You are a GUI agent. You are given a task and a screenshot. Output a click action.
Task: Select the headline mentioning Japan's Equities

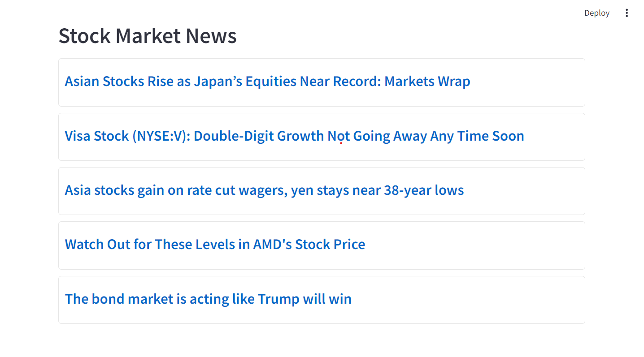pyautogui.click(x=267, y=82)
